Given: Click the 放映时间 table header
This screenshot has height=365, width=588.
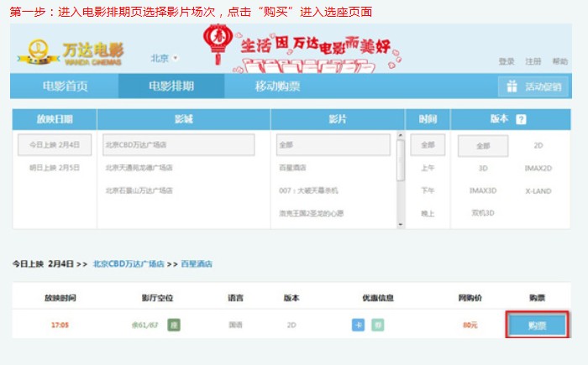Looking at the screenshot, I should [60, 298].
